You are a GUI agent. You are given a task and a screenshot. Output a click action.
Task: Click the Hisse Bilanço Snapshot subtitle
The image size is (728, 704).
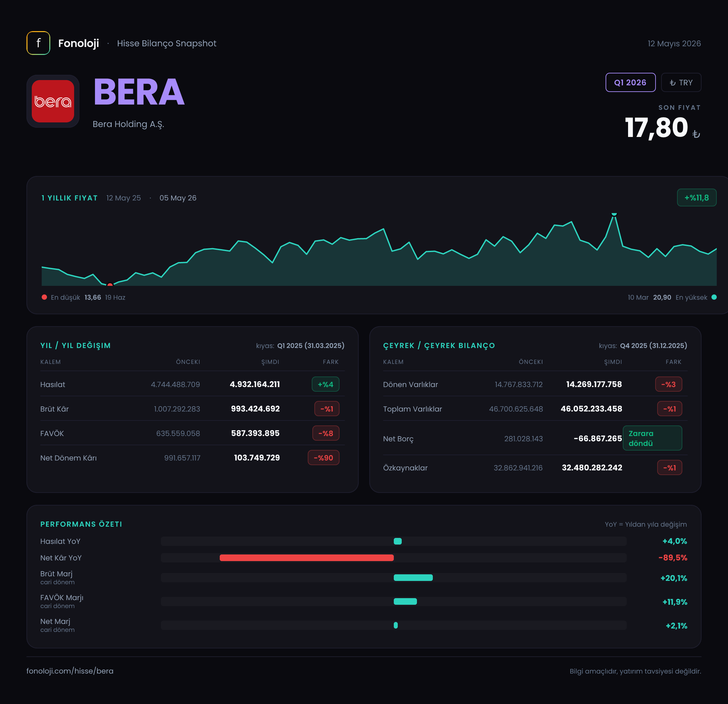point(166,43)
